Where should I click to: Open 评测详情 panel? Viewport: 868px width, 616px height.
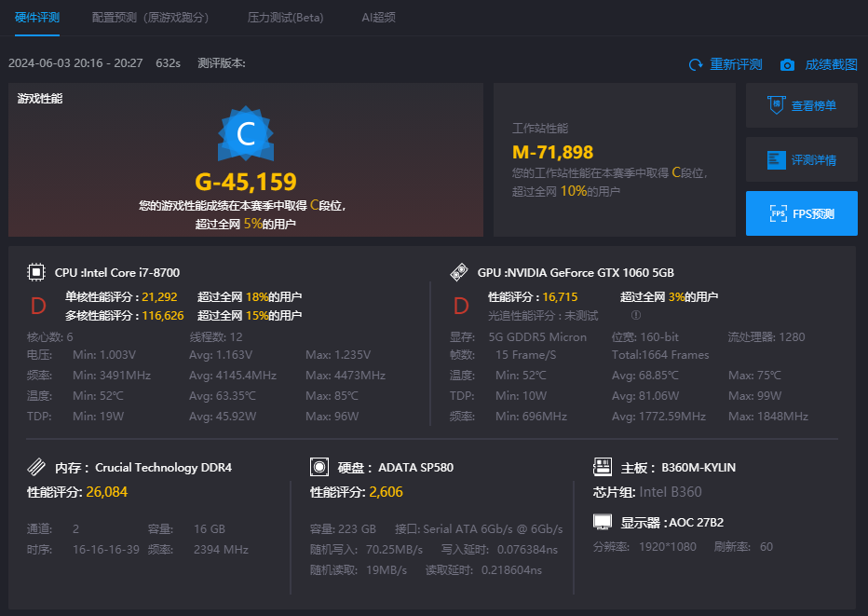(801, 159)
